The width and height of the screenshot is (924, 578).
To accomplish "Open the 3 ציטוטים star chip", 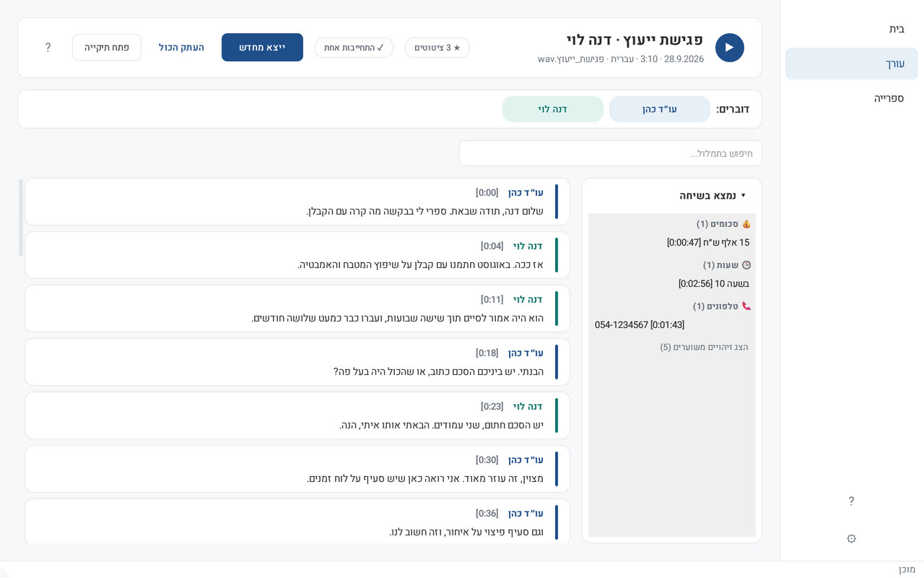I will pyautogui.click(x=437, y=48).
